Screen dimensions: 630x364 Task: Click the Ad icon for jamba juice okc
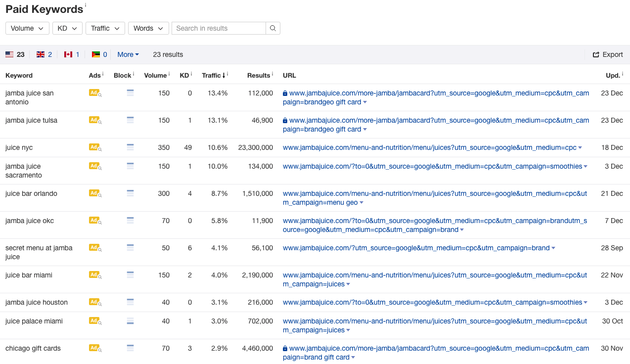click(95, 221)
